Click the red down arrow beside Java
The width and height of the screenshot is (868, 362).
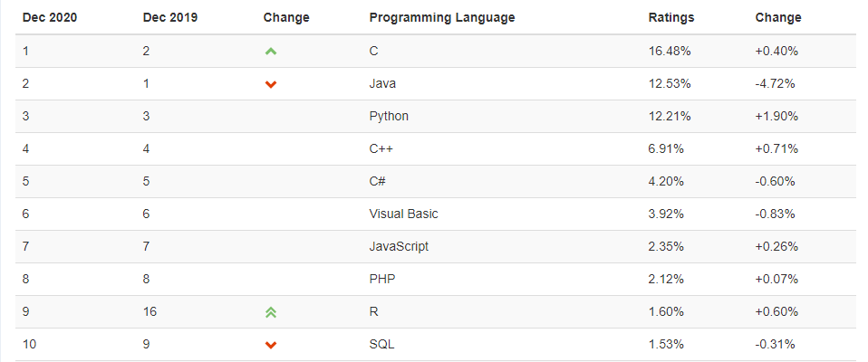271,84
